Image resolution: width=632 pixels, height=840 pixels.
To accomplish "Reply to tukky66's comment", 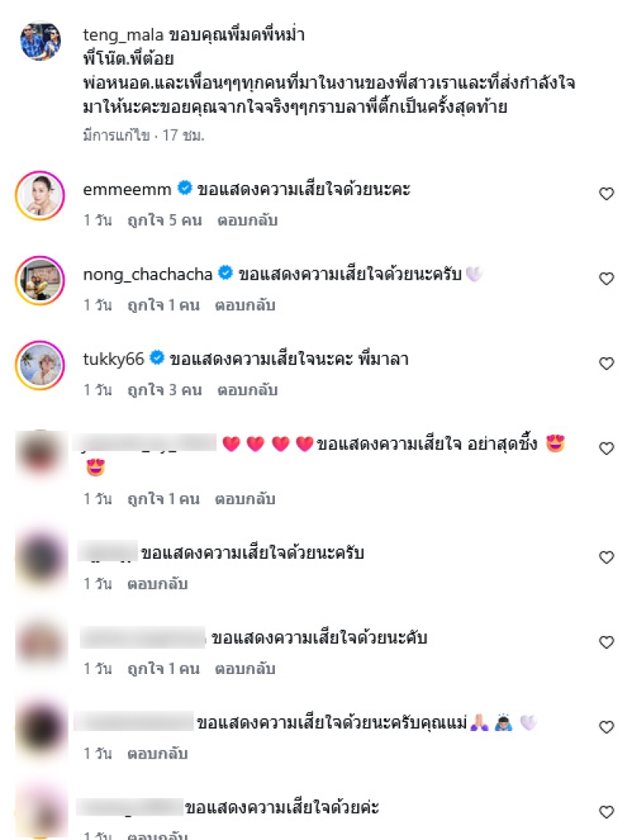I will point(247,390).
